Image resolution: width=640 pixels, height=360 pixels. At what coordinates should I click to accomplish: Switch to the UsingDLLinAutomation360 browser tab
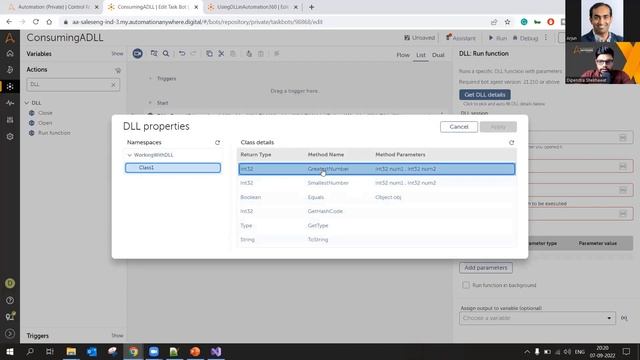[252, 7]
